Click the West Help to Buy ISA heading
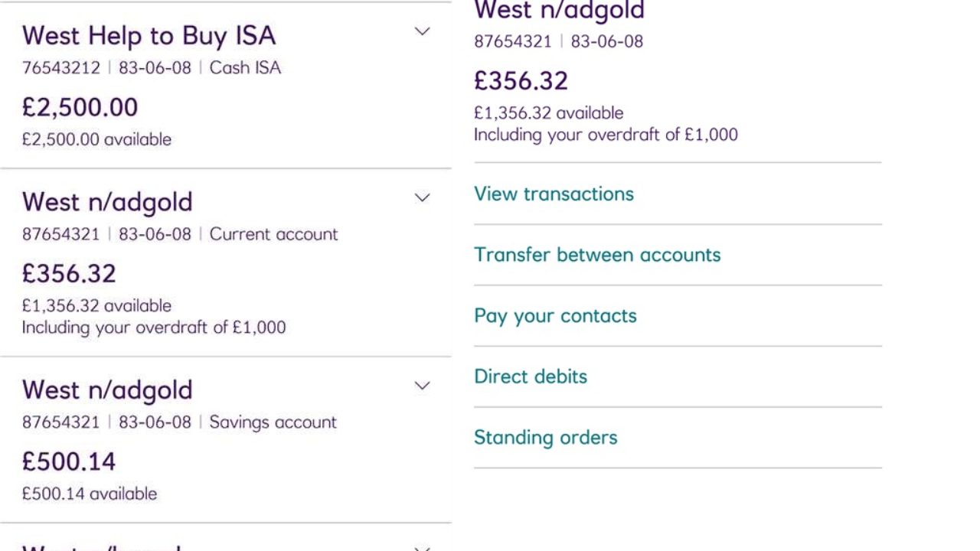Image resolution: width=980 pixels, height=551 pixels. pos(149,35)
